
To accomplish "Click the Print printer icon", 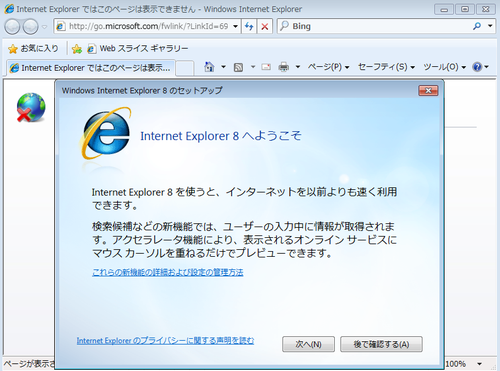I will pos(284,67).
